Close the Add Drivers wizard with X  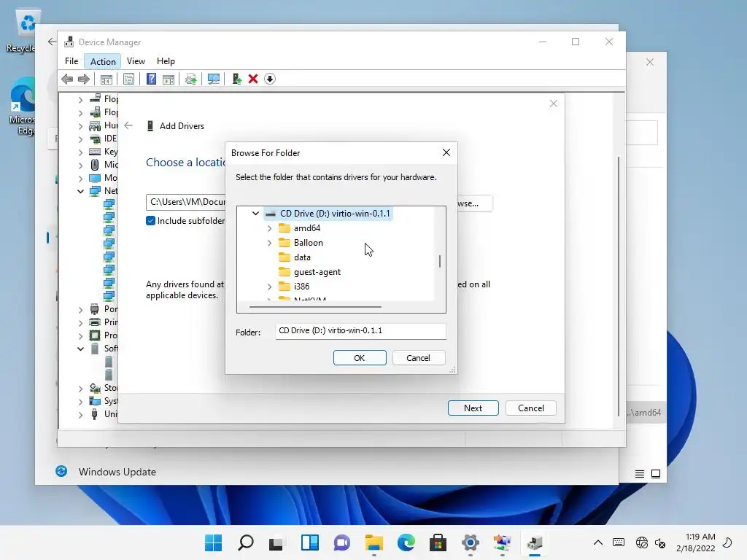pyautogui.click(x=553, y=104)
